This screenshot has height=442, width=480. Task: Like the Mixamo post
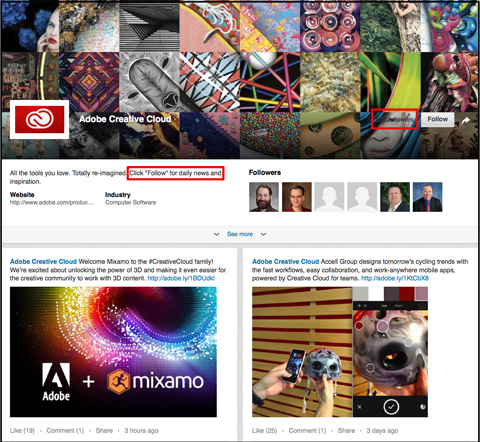click(22, 430)
